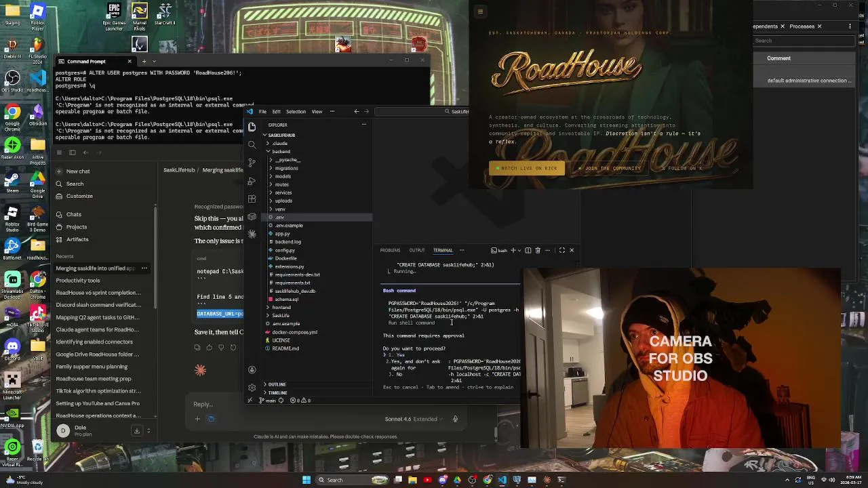Open the Claude Code starburst icon in VS Code activity bar
The height and width of the screenshot is (488, 868).
(x=252, y=234)
